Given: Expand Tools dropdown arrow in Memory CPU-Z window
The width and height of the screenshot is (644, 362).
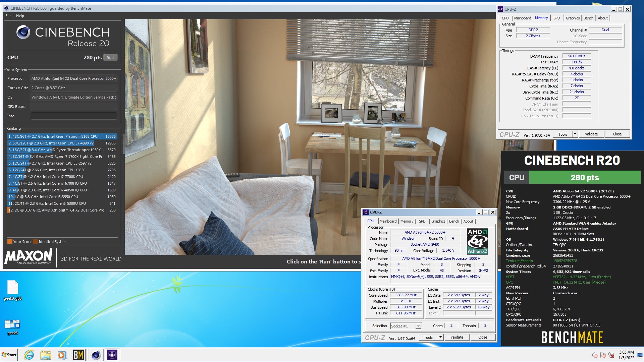Looking at the screenshot, I should (575, 134).
